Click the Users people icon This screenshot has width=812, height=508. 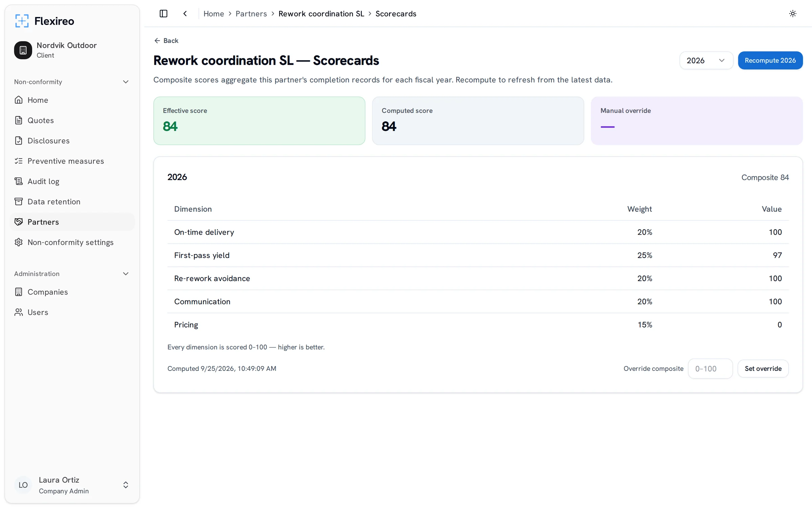[19, 312]
